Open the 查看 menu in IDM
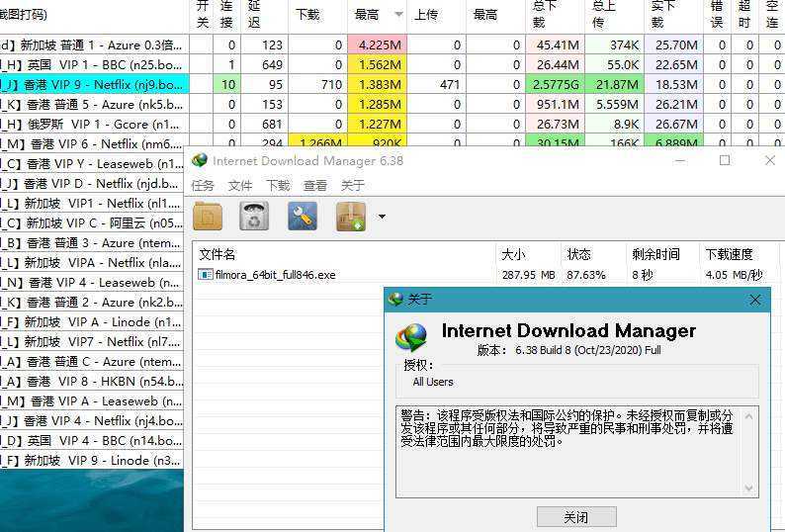 coord(315,185)
